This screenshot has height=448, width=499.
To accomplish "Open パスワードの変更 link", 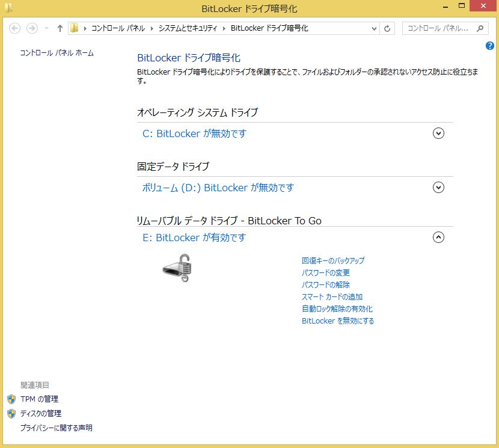I will tap(326, 272).
